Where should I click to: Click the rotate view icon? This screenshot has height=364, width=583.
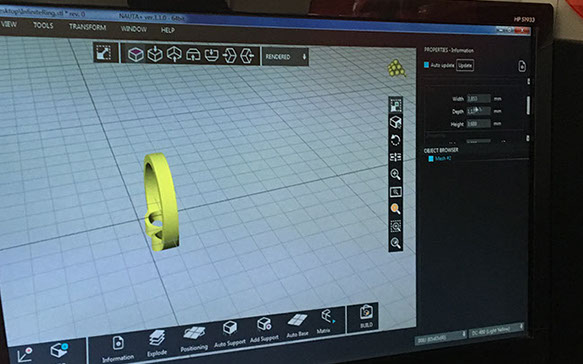(395, 140)
